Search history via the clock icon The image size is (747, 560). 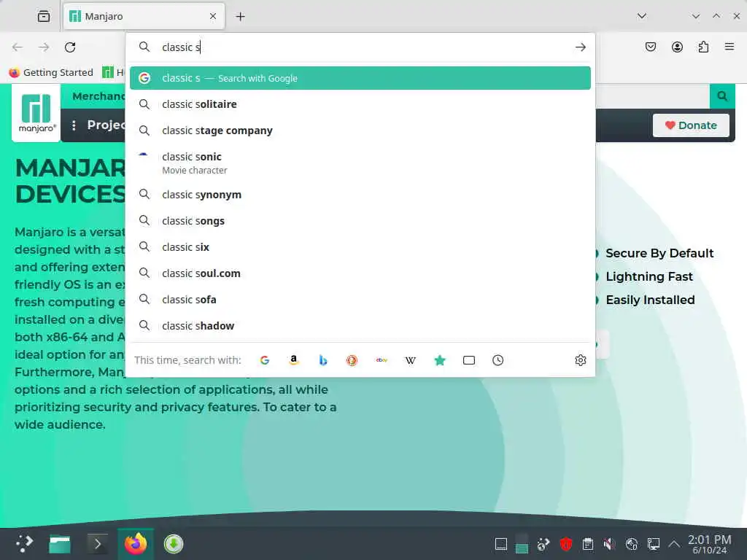[498, 360]
